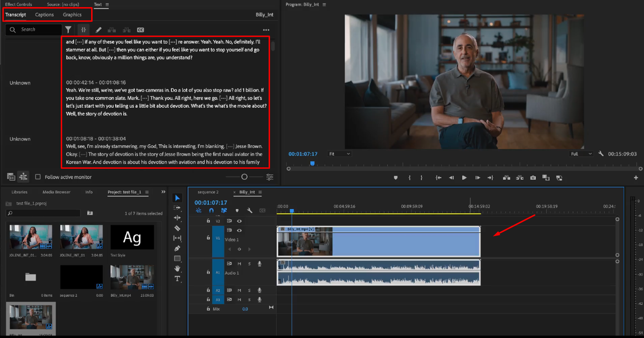
Task: Mute audio track A1
Action: 239,264
